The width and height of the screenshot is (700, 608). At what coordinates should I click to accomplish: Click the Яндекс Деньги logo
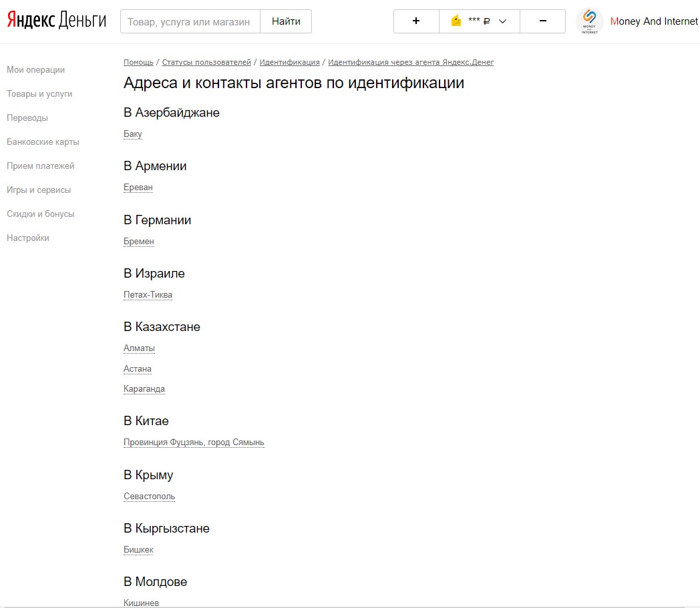(x=57, y=21)
